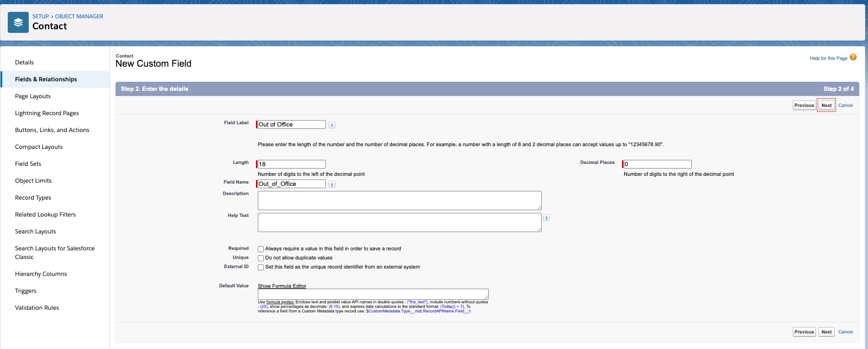Open Record Types from sidebar
Screen dimensions: 868x349
33,198
